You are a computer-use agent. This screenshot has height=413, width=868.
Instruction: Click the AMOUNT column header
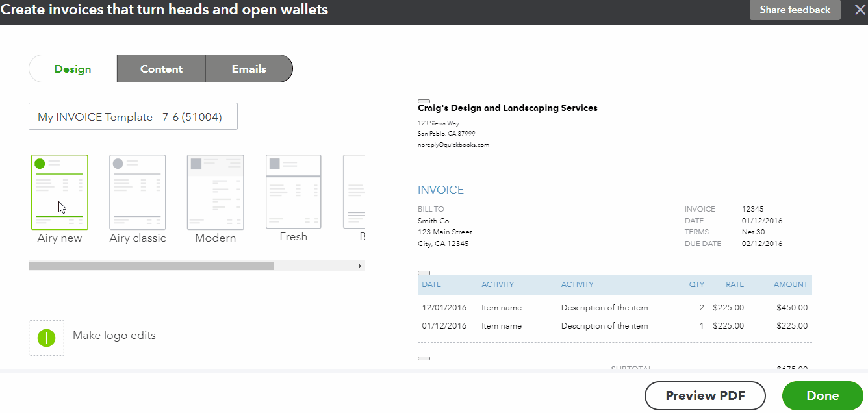click(x=791, y=284)
